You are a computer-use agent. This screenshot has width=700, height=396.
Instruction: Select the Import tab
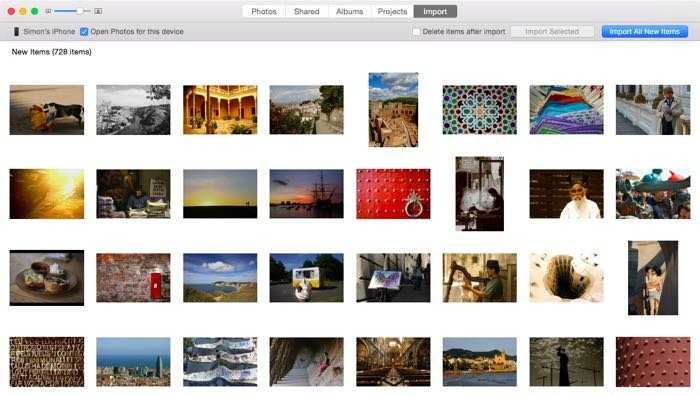435,12
